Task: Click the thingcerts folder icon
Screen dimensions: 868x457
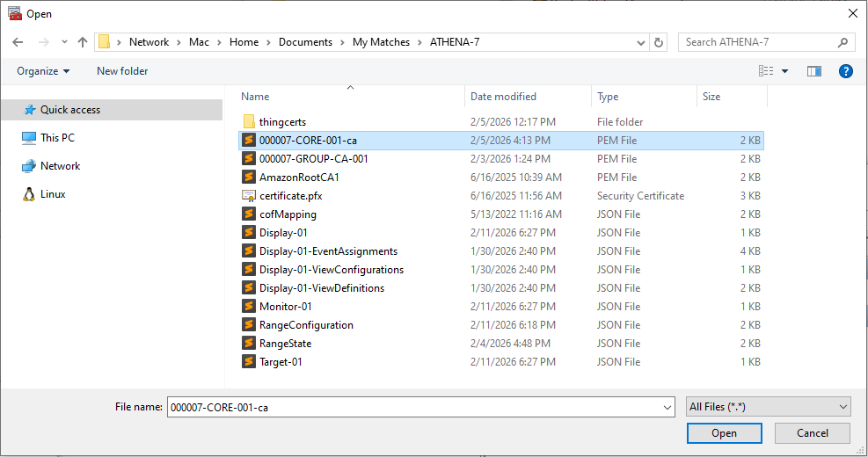Action: coord(249,121)
